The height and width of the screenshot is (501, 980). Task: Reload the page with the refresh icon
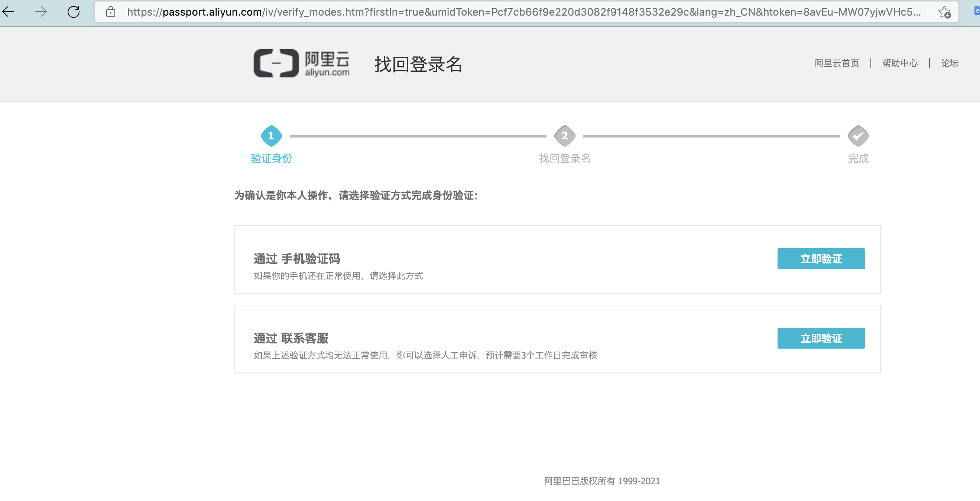[74, 12]
